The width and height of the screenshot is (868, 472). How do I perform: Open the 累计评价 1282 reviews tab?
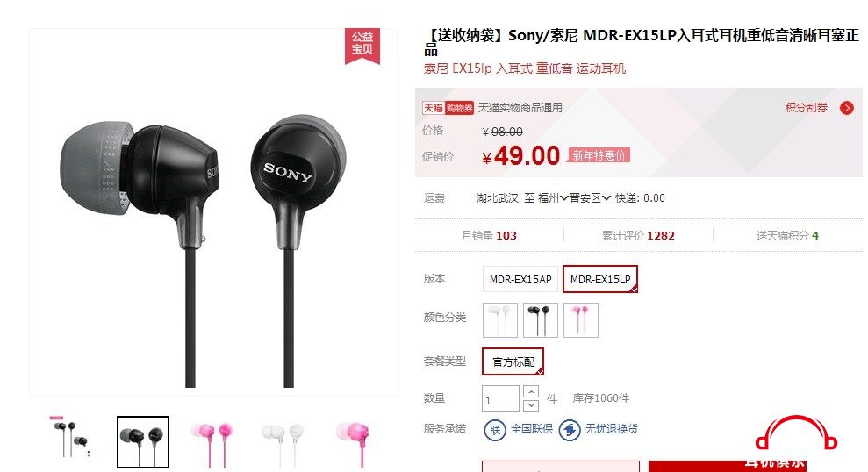pyautogui.click(x=638, y=236)
